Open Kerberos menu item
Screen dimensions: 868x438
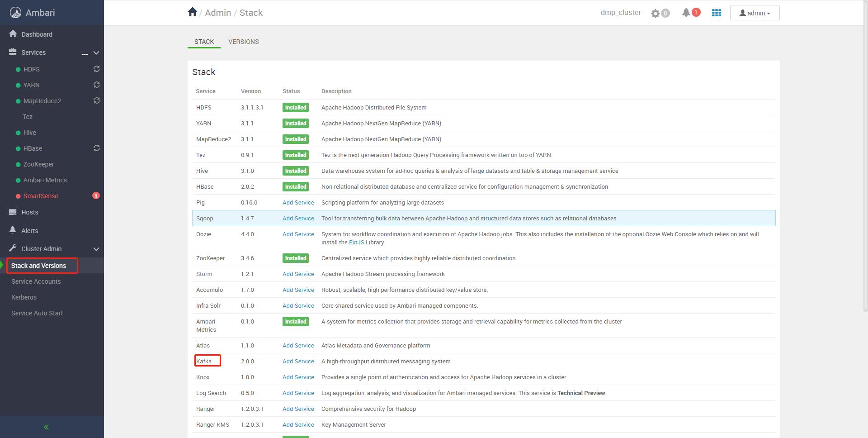(24, 297)
